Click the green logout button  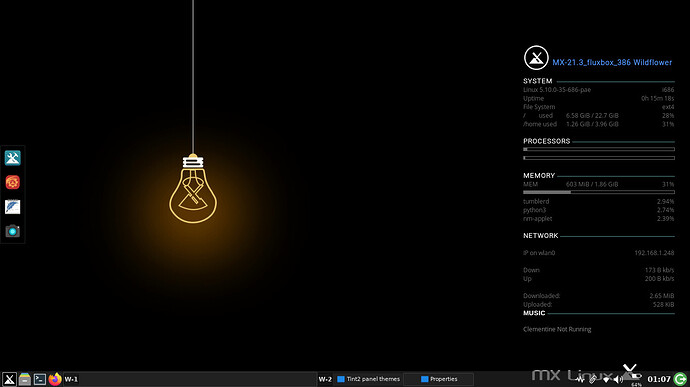click(680, 379)
